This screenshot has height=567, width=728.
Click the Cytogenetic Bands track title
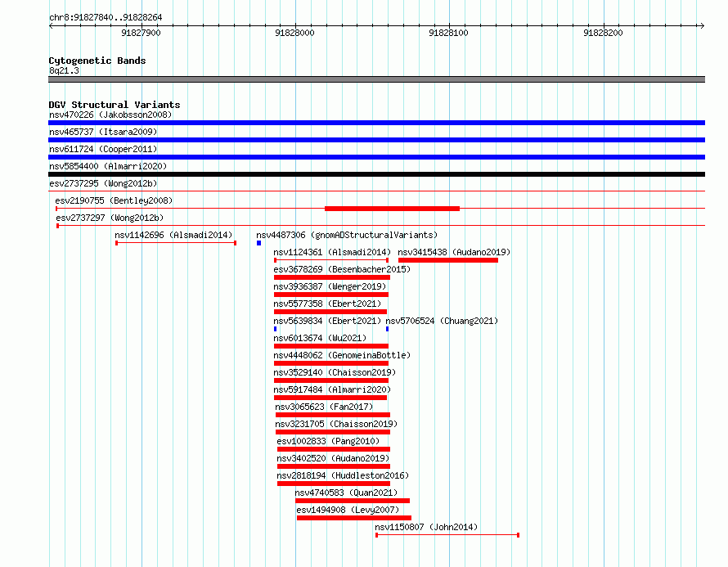click(x=97, y=61)
